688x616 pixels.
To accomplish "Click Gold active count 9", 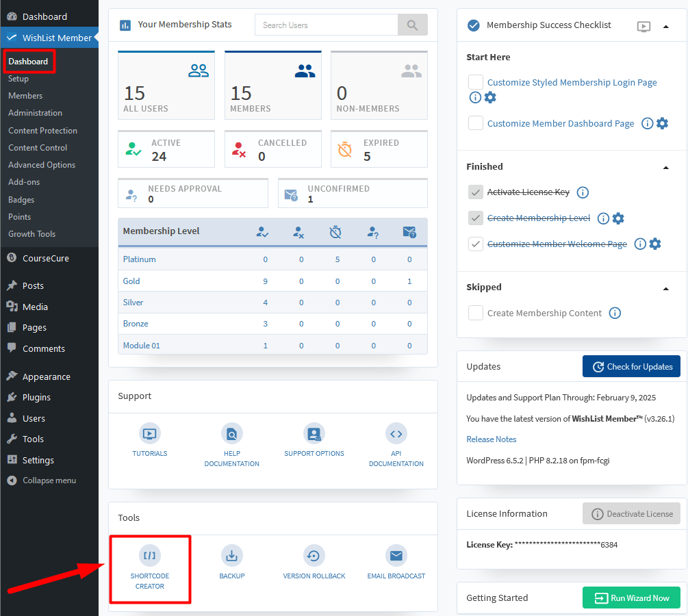I will (266, 282).
